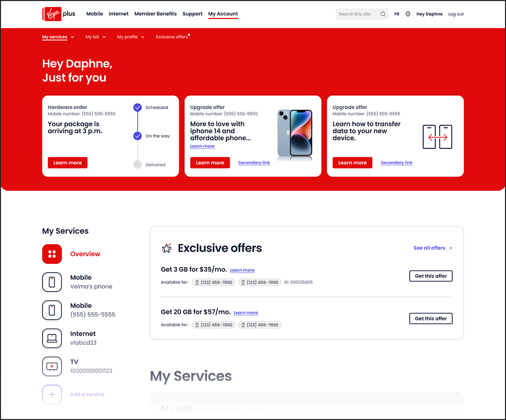
Task: Click Learn more on Hardware order card
Action: click(x=68, y=163)
